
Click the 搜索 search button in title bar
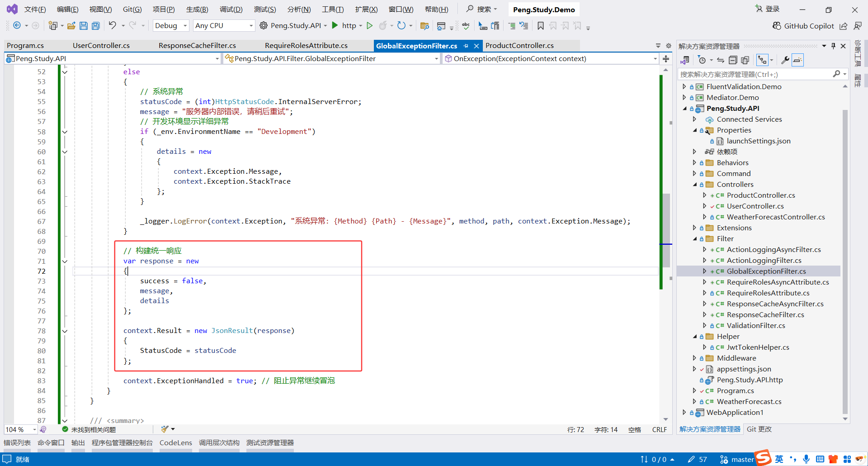click(482, 9)
